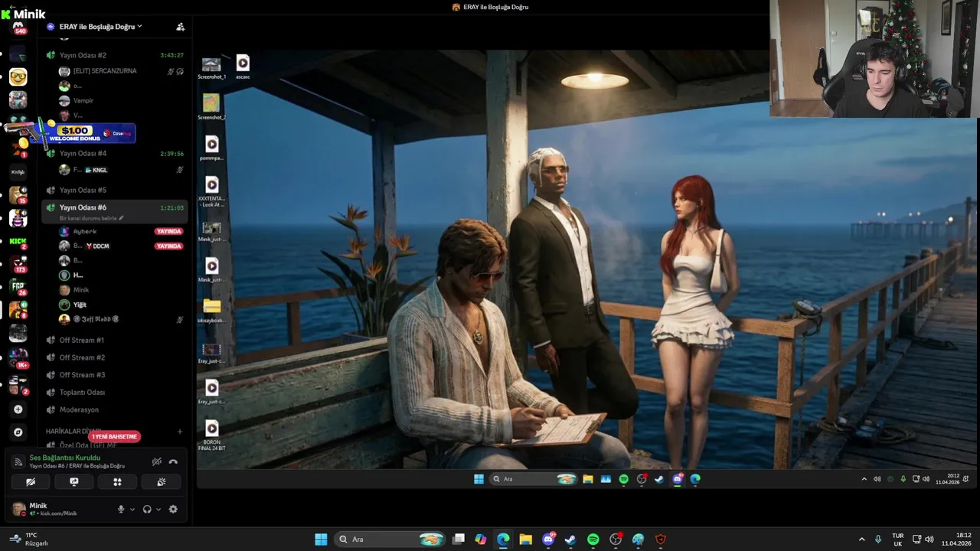Join voice channel Off Stream #3

tap(115, 375)
